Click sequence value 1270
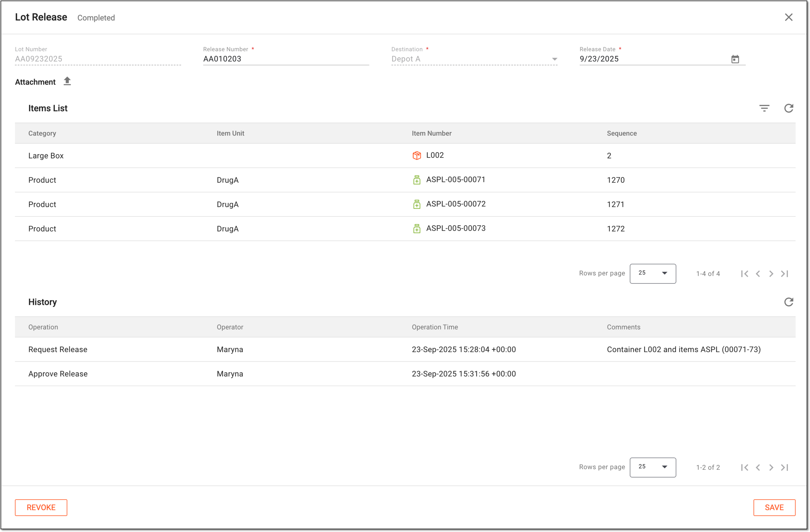 point(616,180)
